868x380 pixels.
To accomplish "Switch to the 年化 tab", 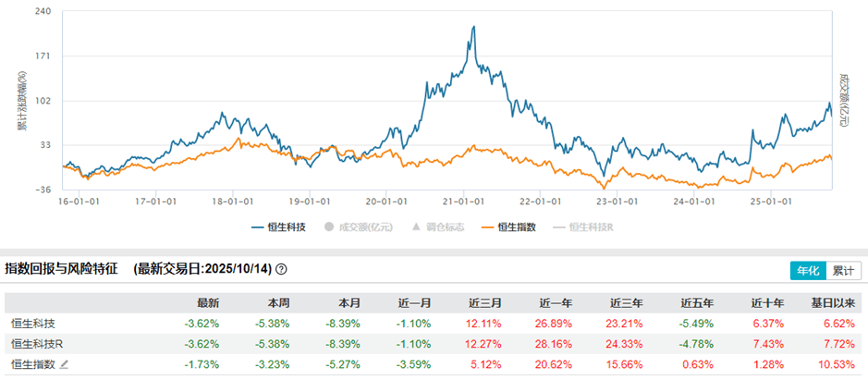I will coord(806,270).
